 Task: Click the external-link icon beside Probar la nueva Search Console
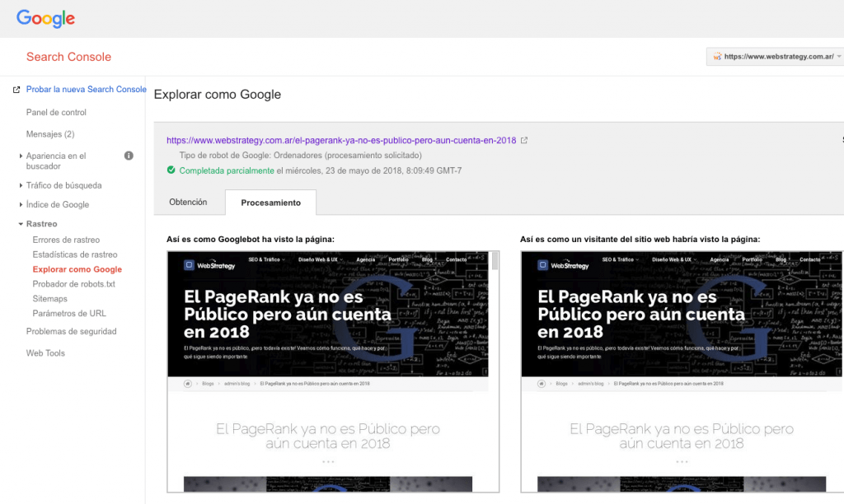tap(16, 90)
